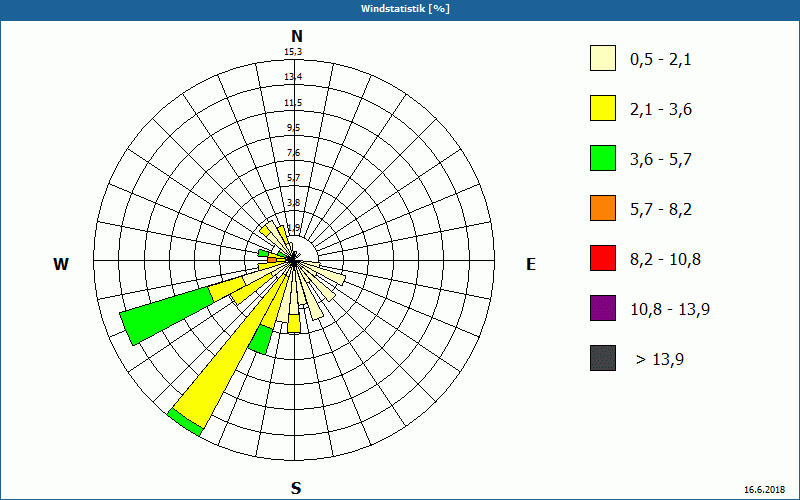Click the legend label '10,8 - 13,9'

(670, 310)
